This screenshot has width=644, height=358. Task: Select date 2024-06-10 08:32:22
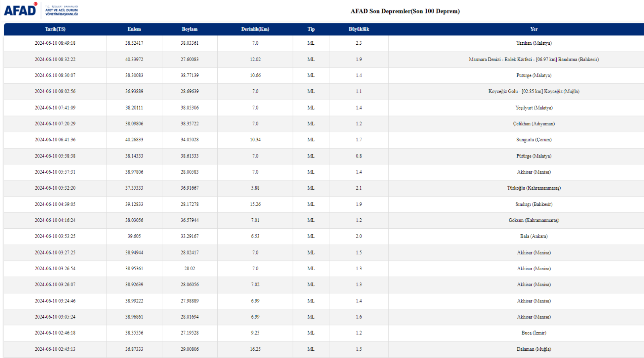coord(55,59)
